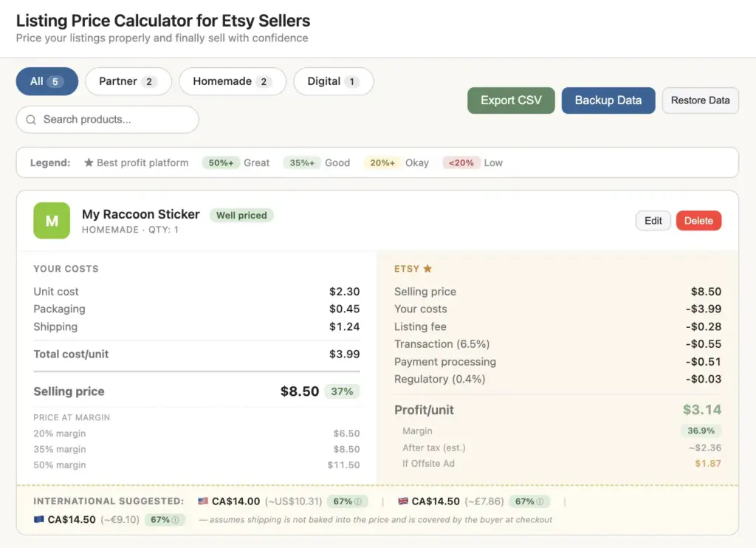The image size is (756, 548).
Task: Switch to the Homemade filter tab
Action: 233,81
